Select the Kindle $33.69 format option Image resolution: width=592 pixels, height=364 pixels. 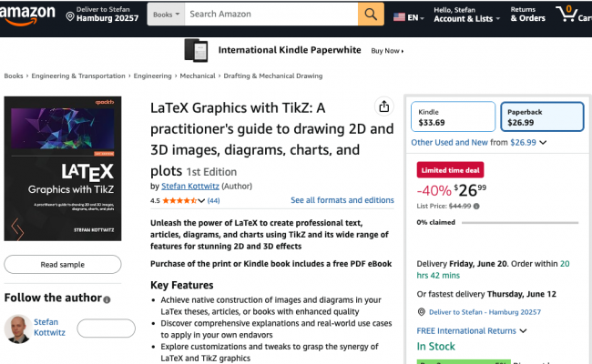[x=452, y=116]
